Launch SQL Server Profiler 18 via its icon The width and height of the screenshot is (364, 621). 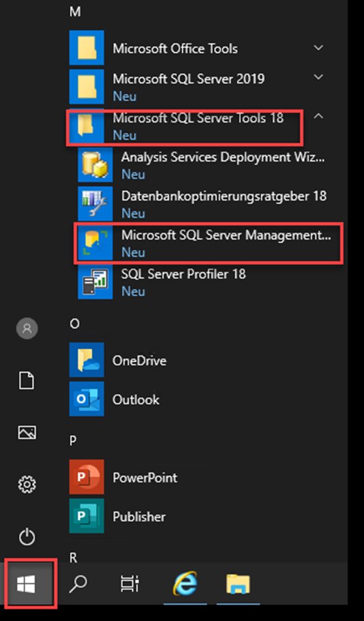(95, 282)
